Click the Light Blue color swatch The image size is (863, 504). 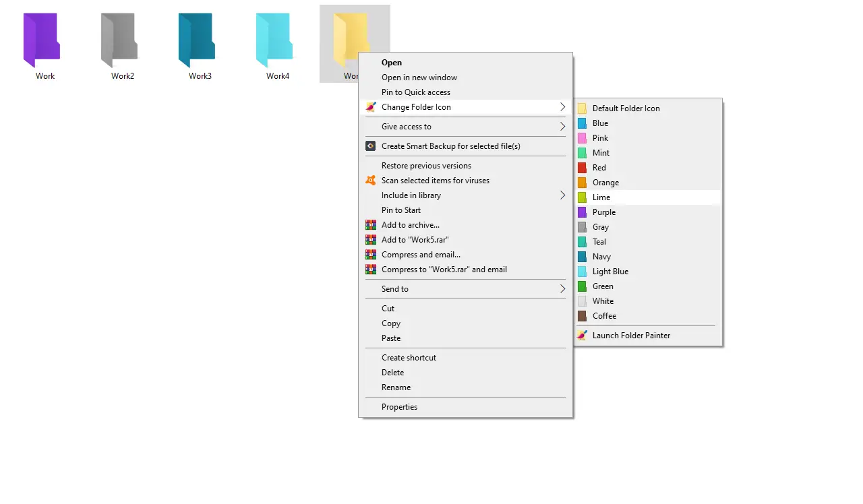(x=582, y=272)
